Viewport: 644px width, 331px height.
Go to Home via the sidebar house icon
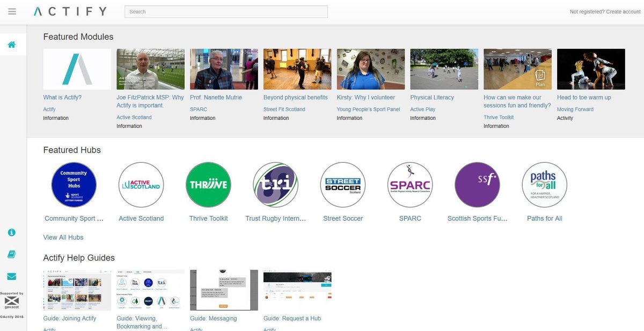coord(12,45)
